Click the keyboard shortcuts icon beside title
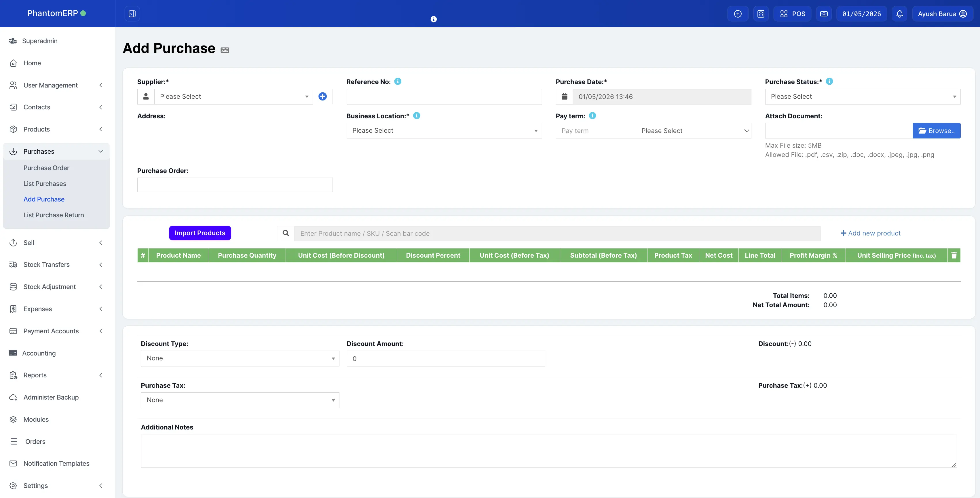The image size is (980, 498). [225, 50]
